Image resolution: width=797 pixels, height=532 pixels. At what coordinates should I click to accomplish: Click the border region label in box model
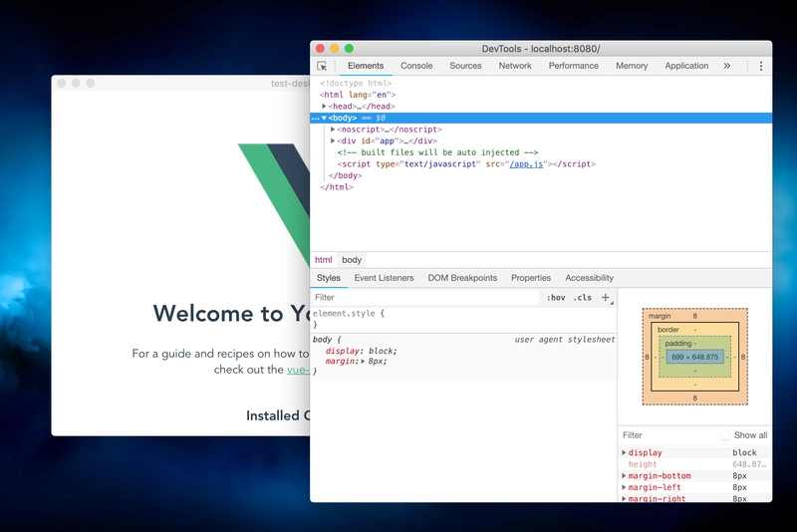[x=667, y=330]
